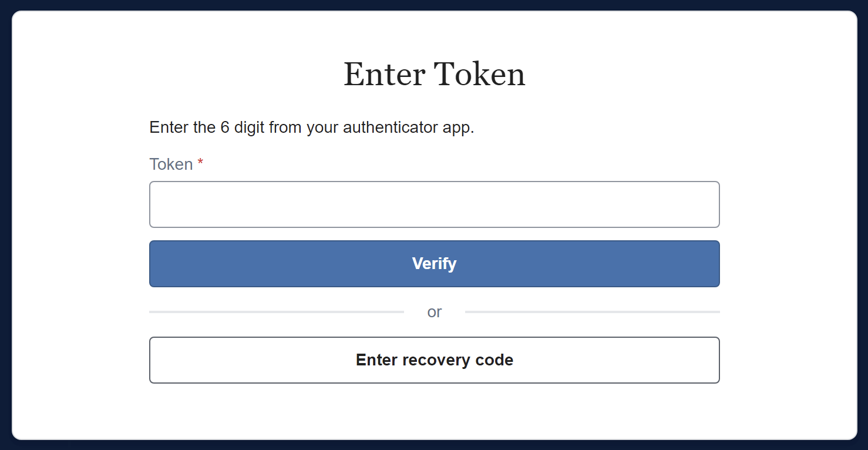Click the red required asterisk
Screen dimensions: 868x450
[x=199, y=162]
